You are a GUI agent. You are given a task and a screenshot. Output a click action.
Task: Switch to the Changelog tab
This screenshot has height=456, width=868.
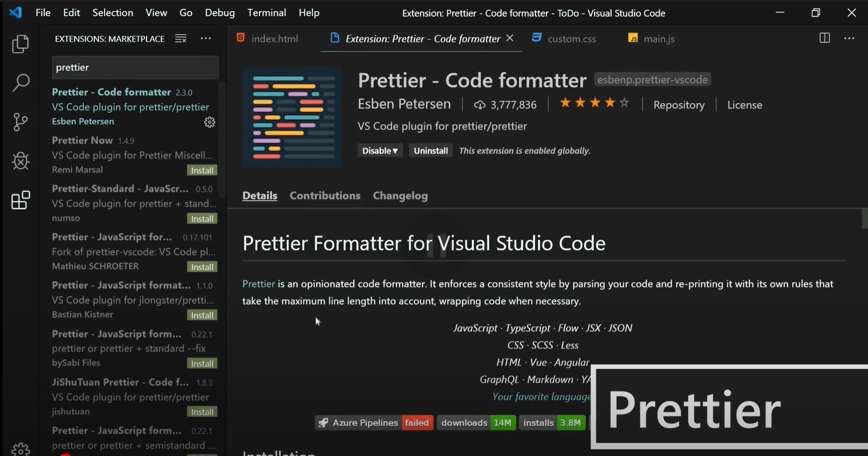pyautogui.click(x=400, y=196)
